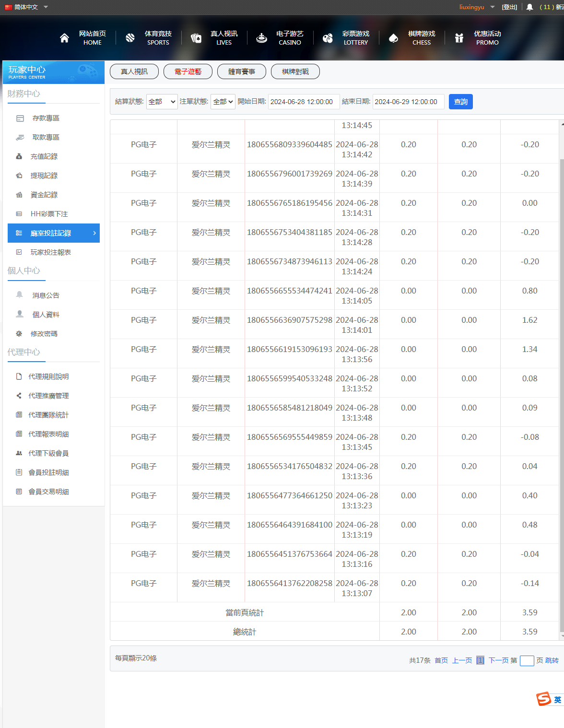Open the 注單狀態 dropdown

[223, 102]
